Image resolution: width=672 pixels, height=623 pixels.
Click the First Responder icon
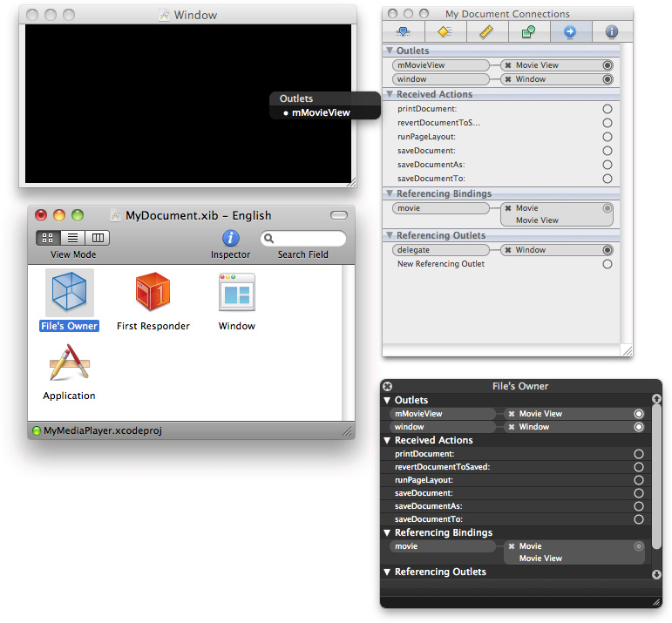pyautogui.click(x=153, y=293)
